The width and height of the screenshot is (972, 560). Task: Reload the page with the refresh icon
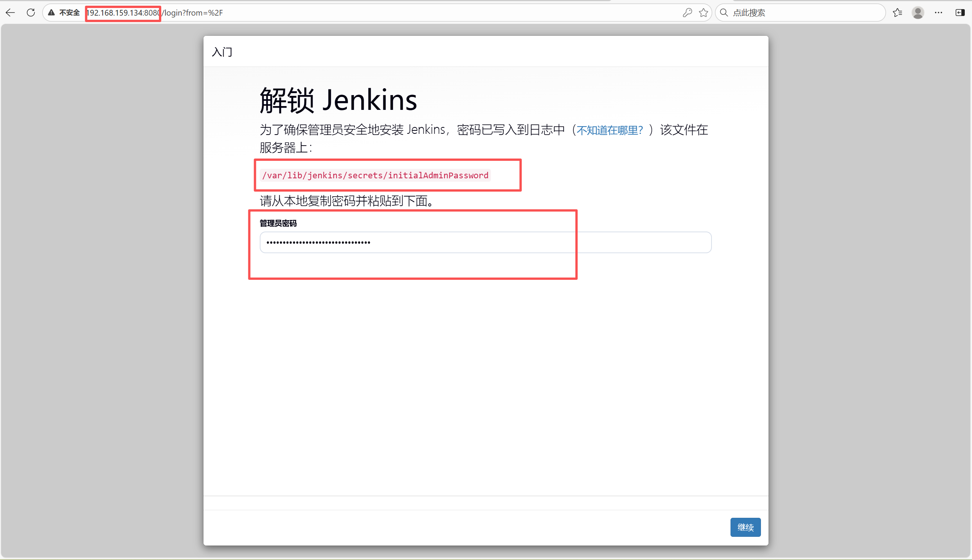(x=31, y=13)
